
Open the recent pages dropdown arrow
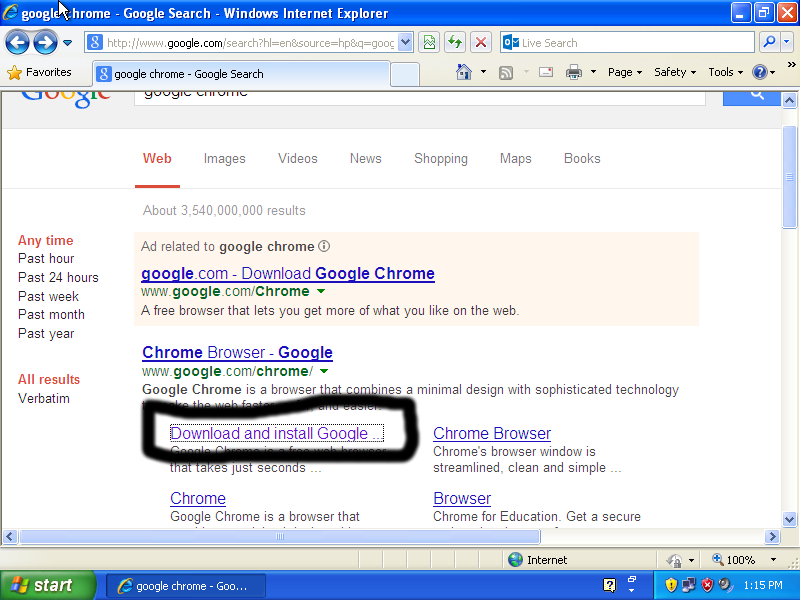point(67,43)
